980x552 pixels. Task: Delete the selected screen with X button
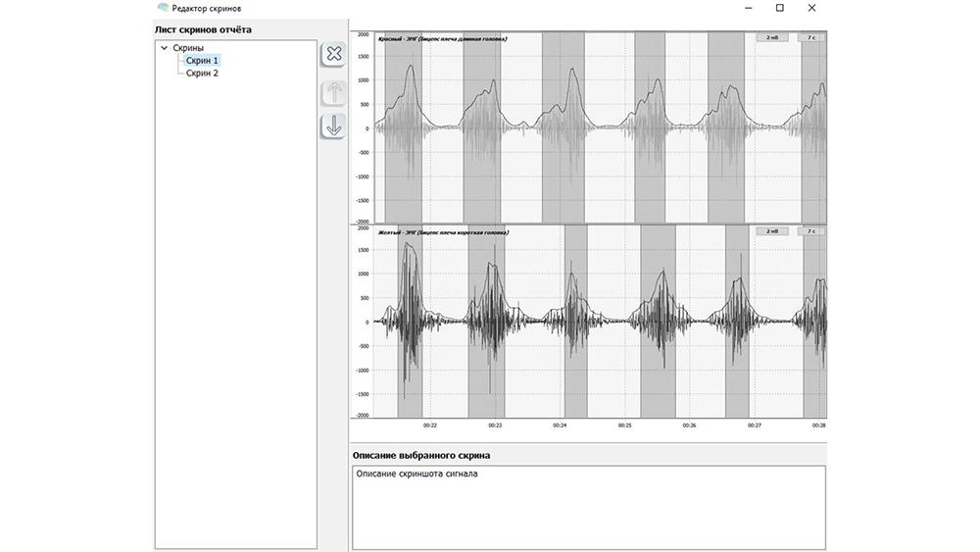[x=334, y=54]
